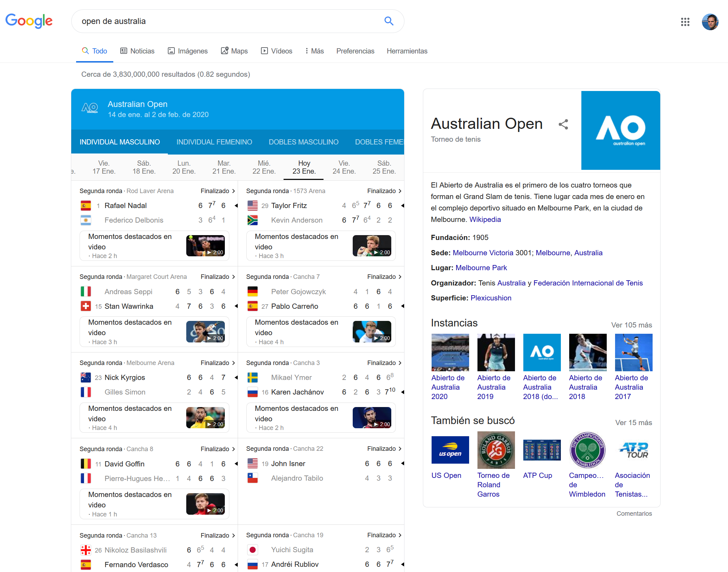728x572 pixels.
Task: Switch to Individual Femenino tab
Action: (214, 142)
